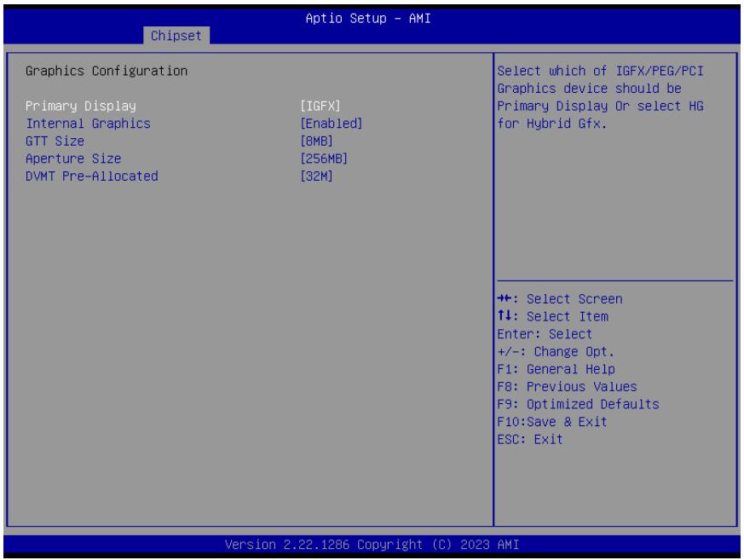
Task: Click the +/-: Change Opt. hint
Action: [x=556, y=352]
